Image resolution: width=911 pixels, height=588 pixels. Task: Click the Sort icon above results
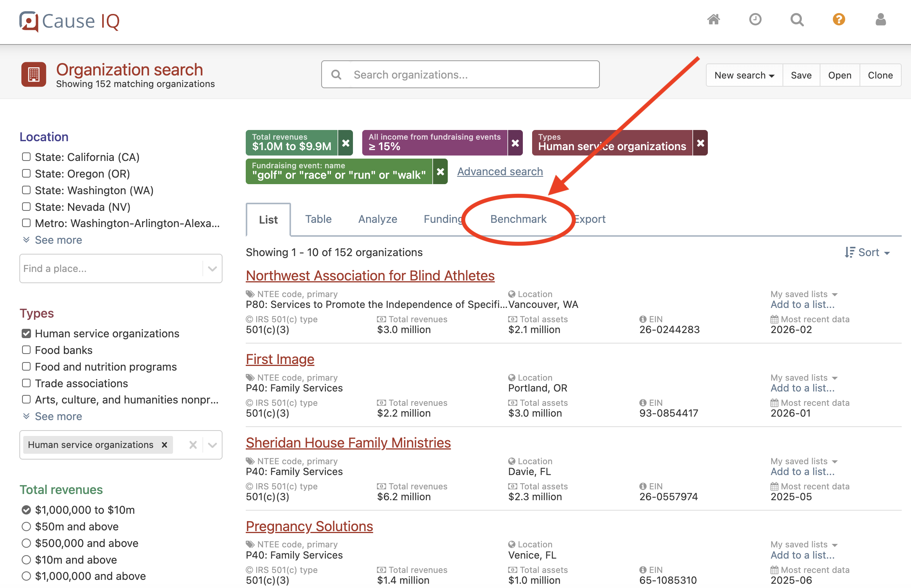849,252
